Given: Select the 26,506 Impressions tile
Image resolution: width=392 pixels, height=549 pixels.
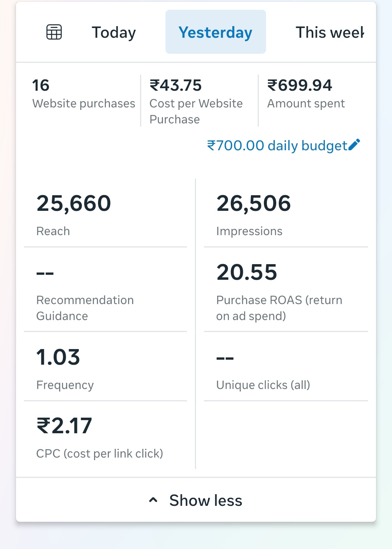Looking at the screenshot, I should [x=286, y=213].
